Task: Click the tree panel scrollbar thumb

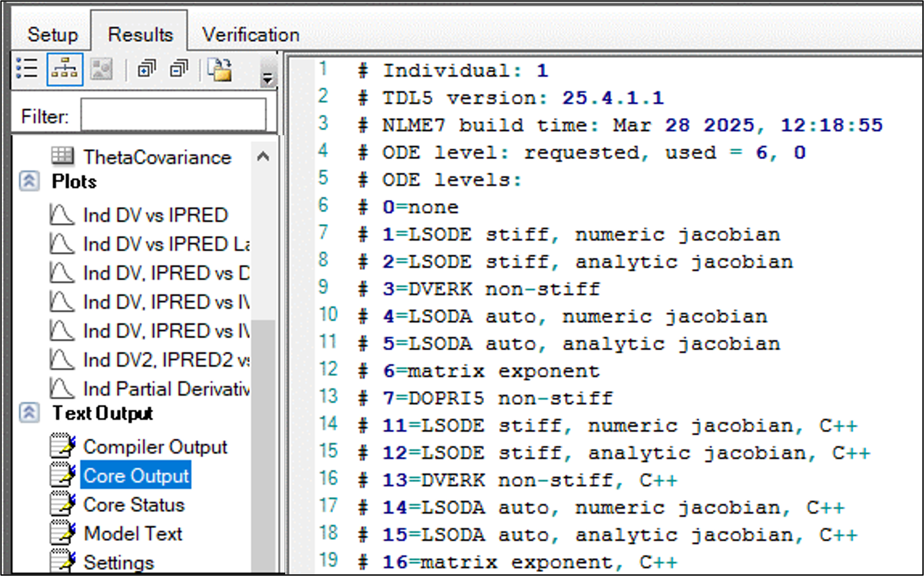Action: 263,446
